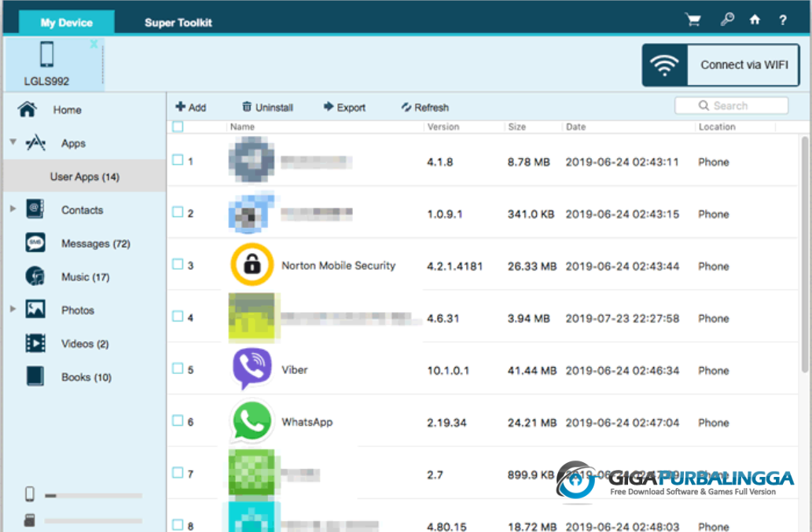Check the checkbox for row 8
The width and height of the screenshot is (812, 532).
click(178, 524)
